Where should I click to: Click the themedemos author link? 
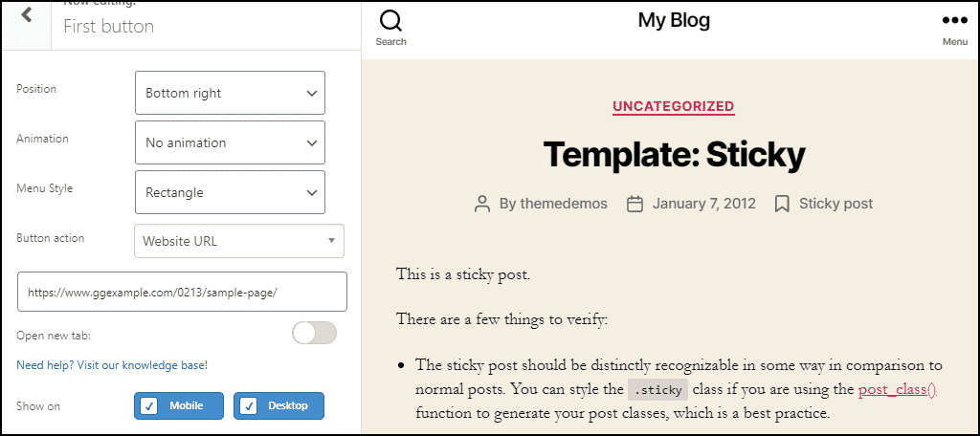pos(564,204)
